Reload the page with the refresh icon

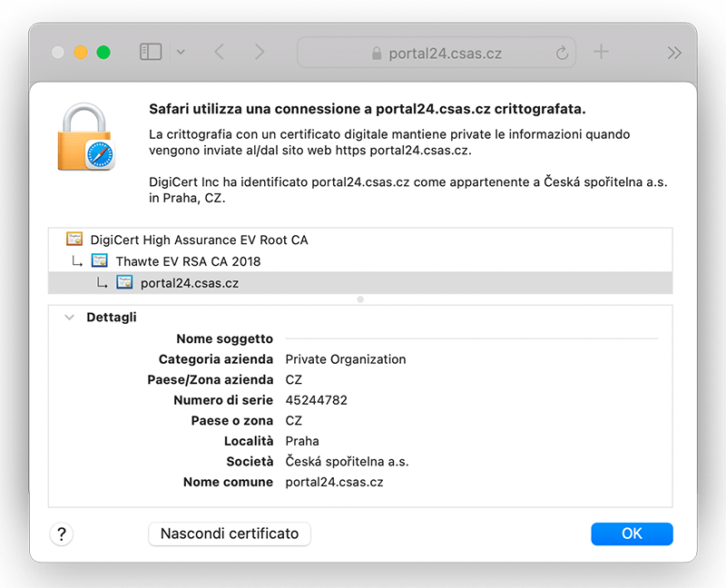562,53
